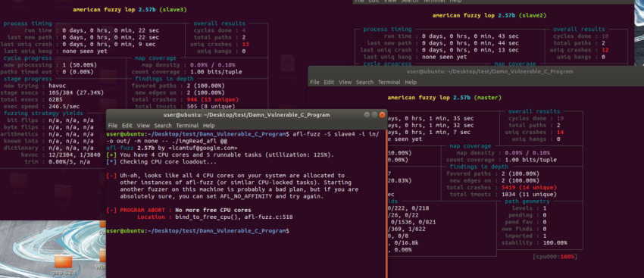Click master map coverage '1.00 bits/tuple'
The image size is (644, 278).
click(x=530, y=160)
